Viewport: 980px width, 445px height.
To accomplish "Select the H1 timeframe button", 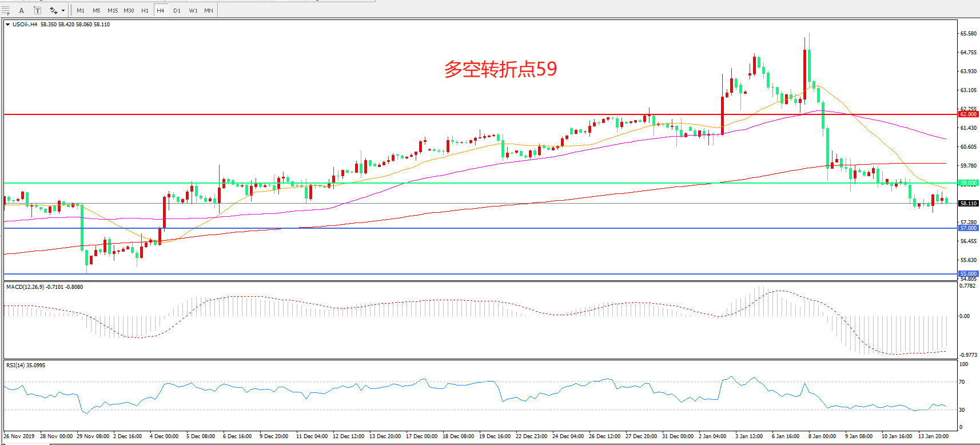I will point(145,10).
